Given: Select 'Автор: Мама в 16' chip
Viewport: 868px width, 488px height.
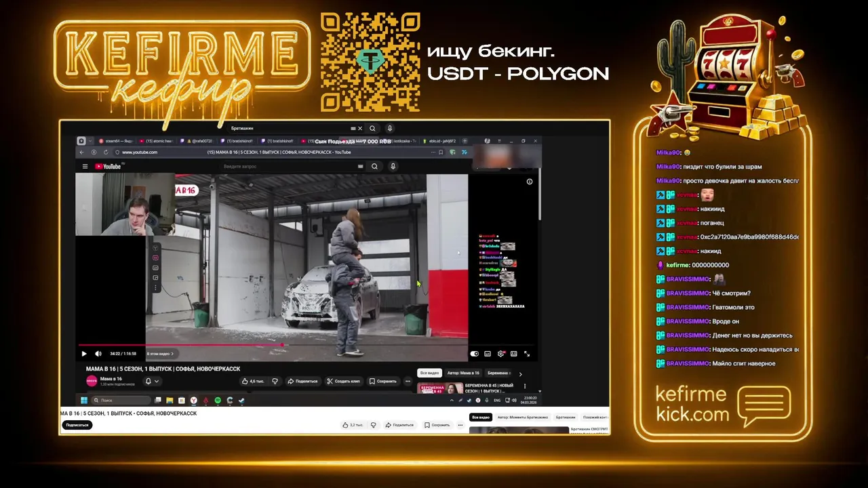Looking at the screenshot, I should coord(464,373).
